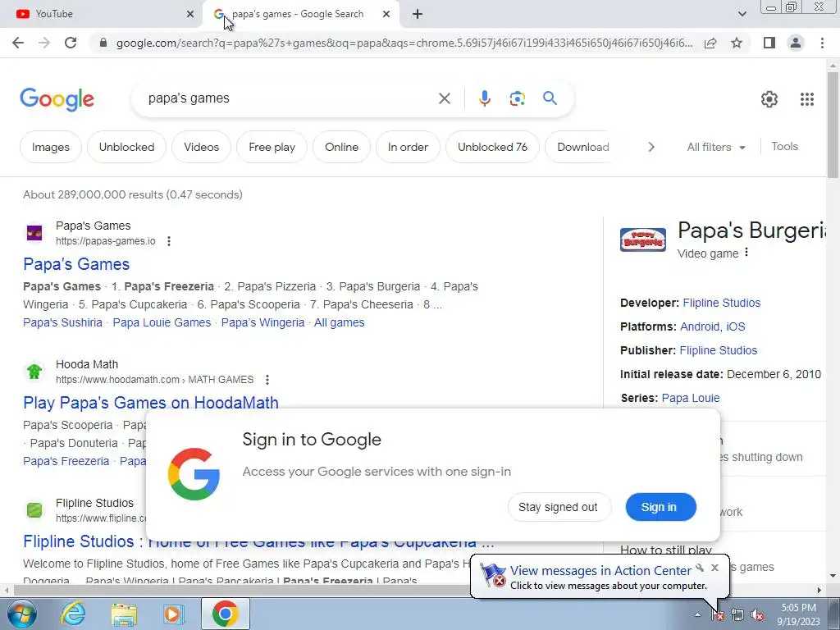Filter results by Images
The width and height of the screenshot is (840, 630).
click(51, 147)
